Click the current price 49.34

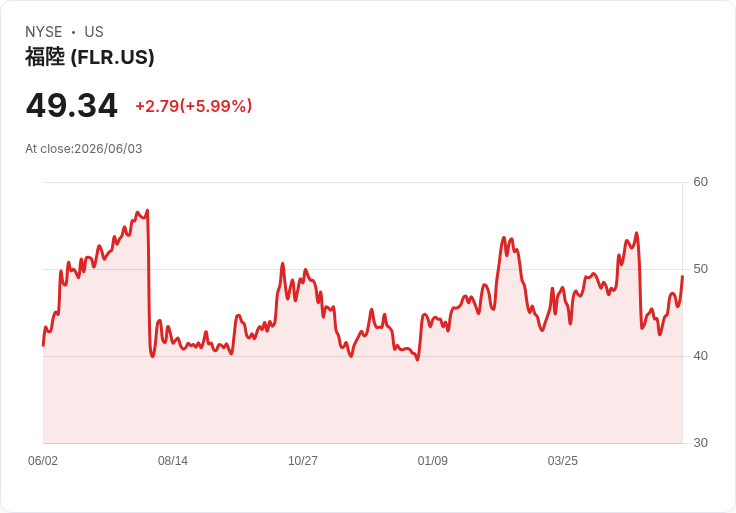[71, 106]
